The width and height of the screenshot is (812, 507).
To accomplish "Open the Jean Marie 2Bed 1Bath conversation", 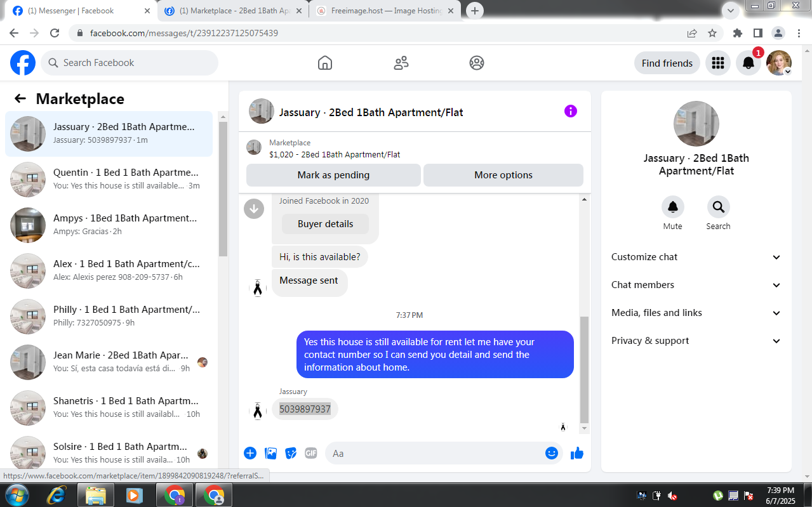I will (109, 362).
